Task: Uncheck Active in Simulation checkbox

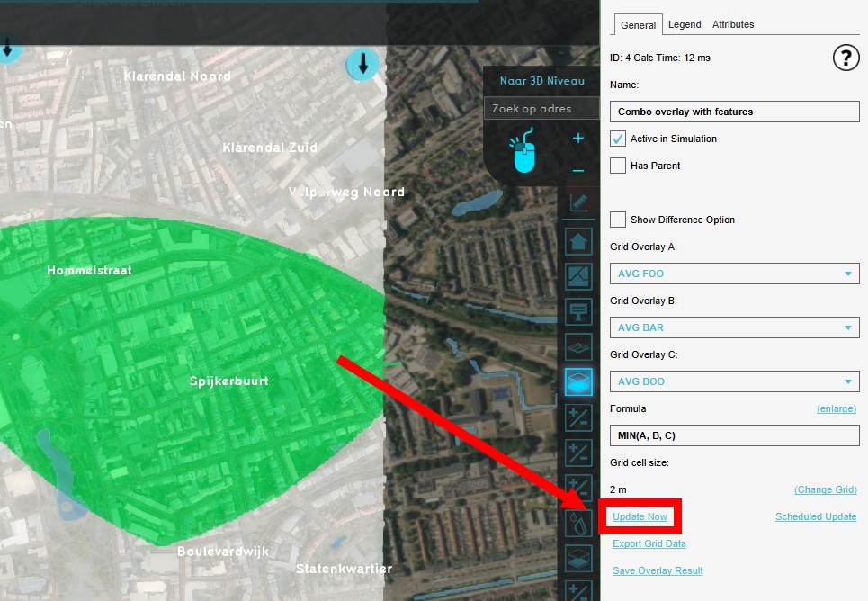Action: pos(618,139)
